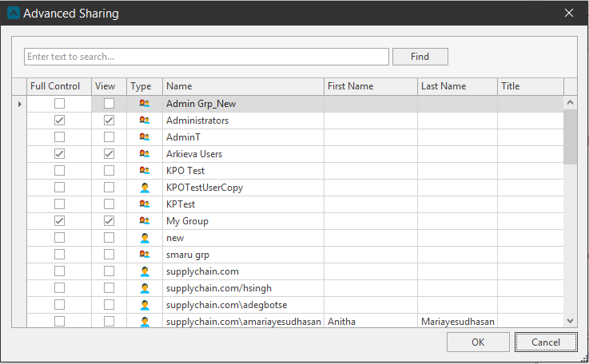
Task: Click the group icon beside Administrators
Action: click(145, 120)
